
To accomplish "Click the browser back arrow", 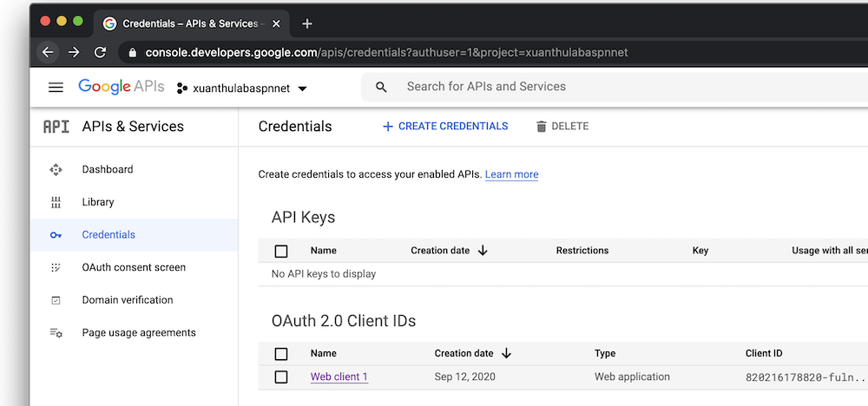I will [48, 52].
